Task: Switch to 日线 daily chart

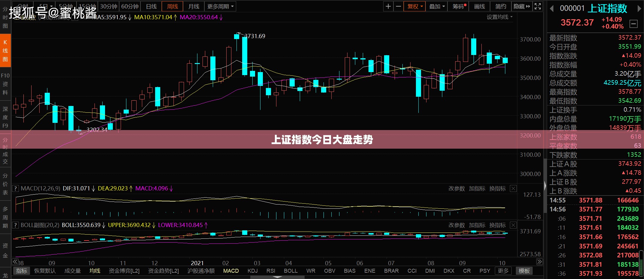Action: pyautogui.click(x=151, y=6)
